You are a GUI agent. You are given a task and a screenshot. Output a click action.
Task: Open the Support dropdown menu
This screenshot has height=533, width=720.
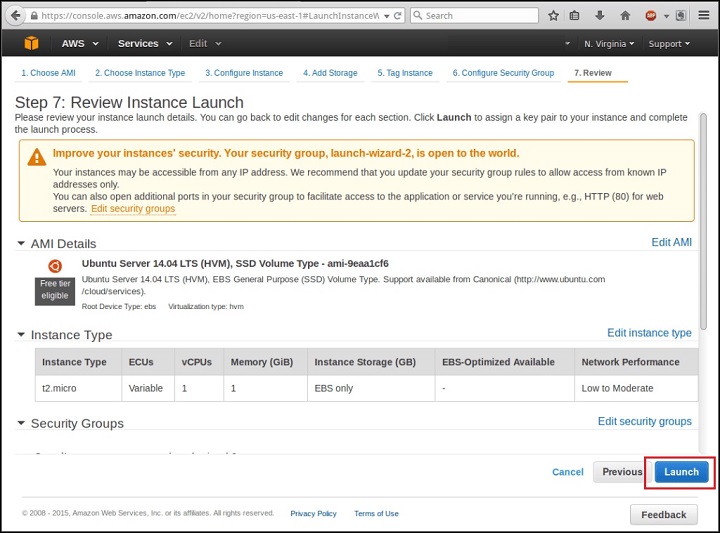(669, 44)
